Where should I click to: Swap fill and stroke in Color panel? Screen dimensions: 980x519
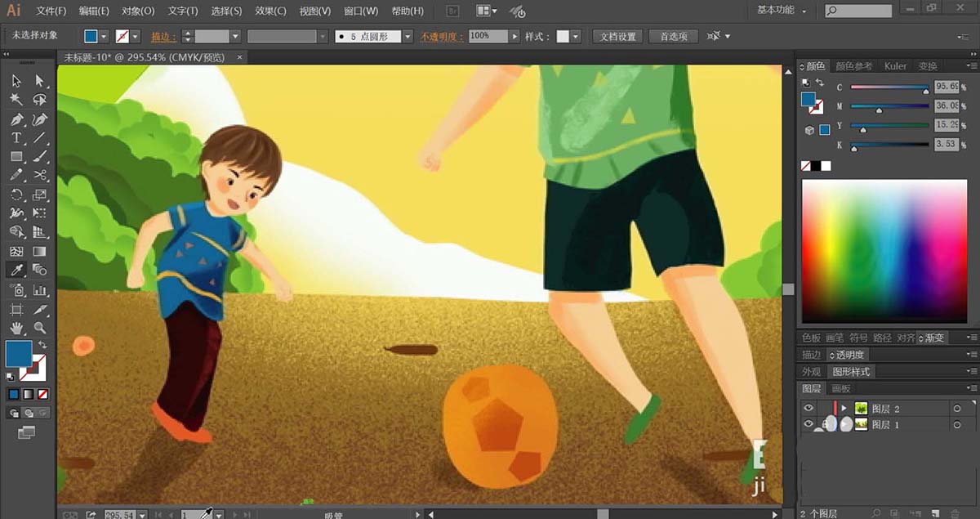(x=818, y=83)
